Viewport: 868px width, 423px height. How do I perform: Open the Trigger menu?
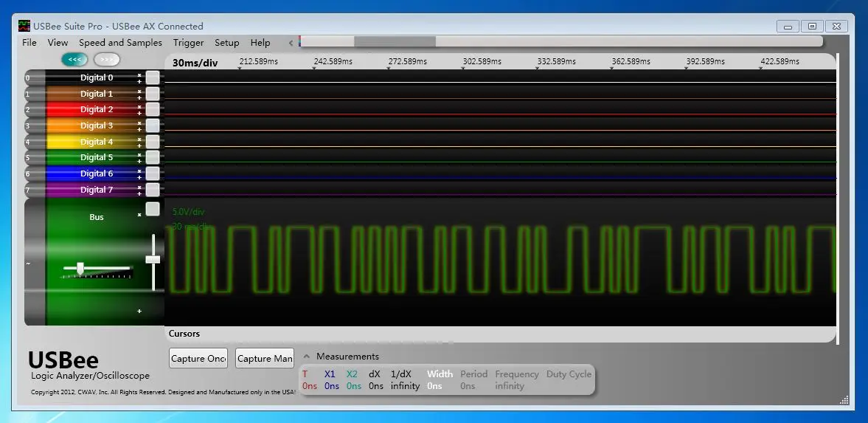[x=188, y=43]
